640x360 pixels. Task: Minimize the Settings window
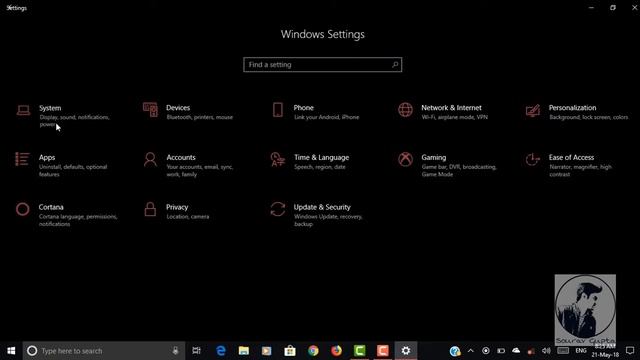coord(591,8)
